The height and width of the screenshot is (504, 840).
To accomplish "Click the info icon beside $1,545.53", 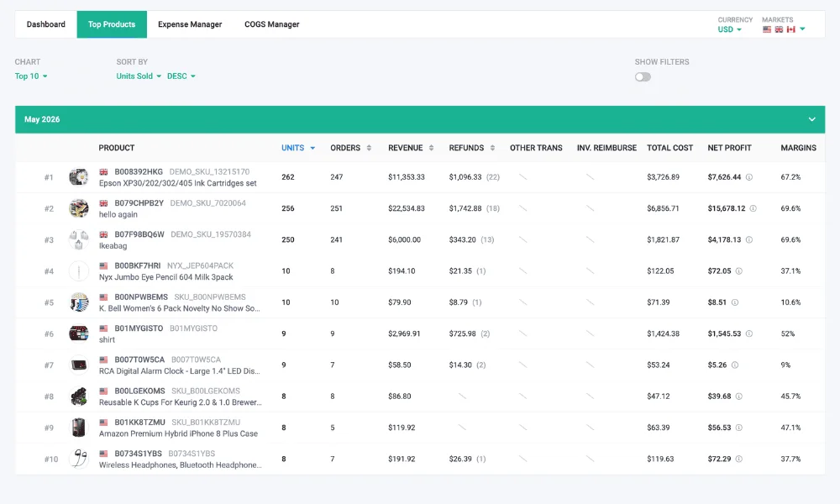I will click(749, 333).
